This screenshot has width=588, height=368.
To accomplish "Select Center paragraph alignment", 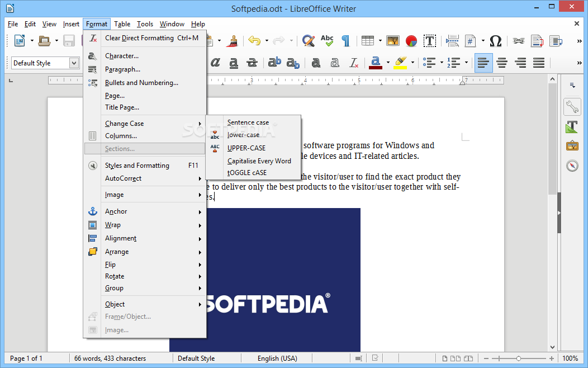I will (502, 63).
